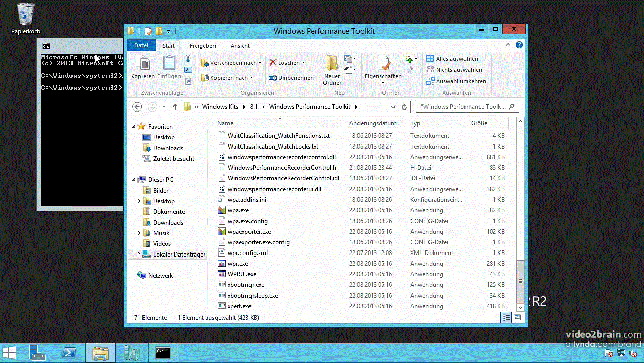Viewport: 644px width, 363px height.
Task: Click the paste shortcut icon in Zwischenablage
Action: pyautogui.click(x=188, y=81)
